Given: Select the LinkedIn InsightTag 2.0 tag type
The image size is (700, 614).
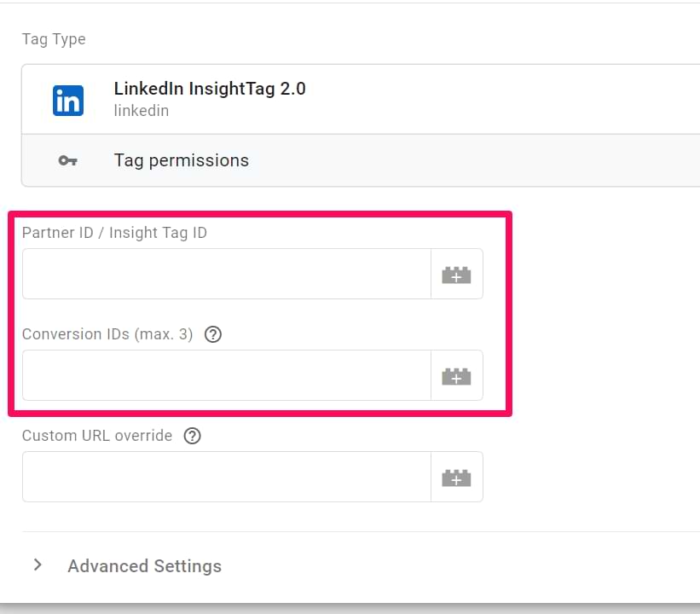Looking at the screenshot, I should click(361, 100).
